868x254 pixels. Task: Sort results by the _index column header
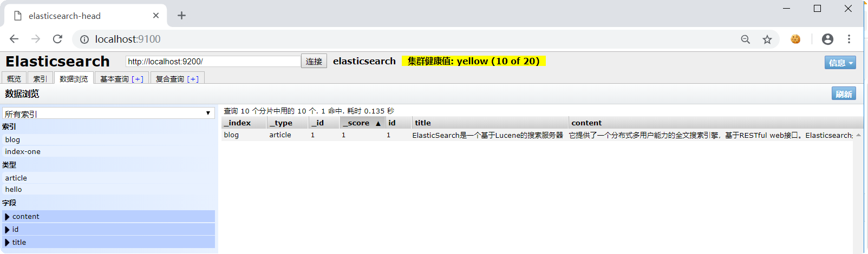point(244,123)
